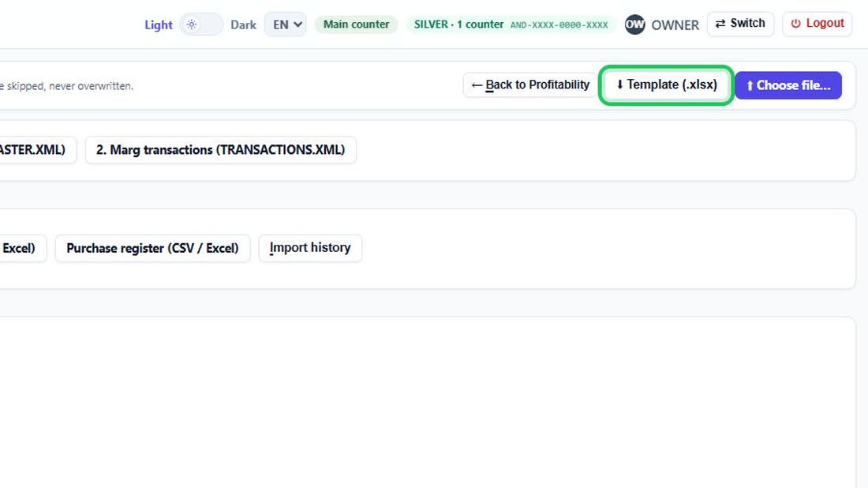Click the sun icon in theme switch
868x488 pixels.
192,24
